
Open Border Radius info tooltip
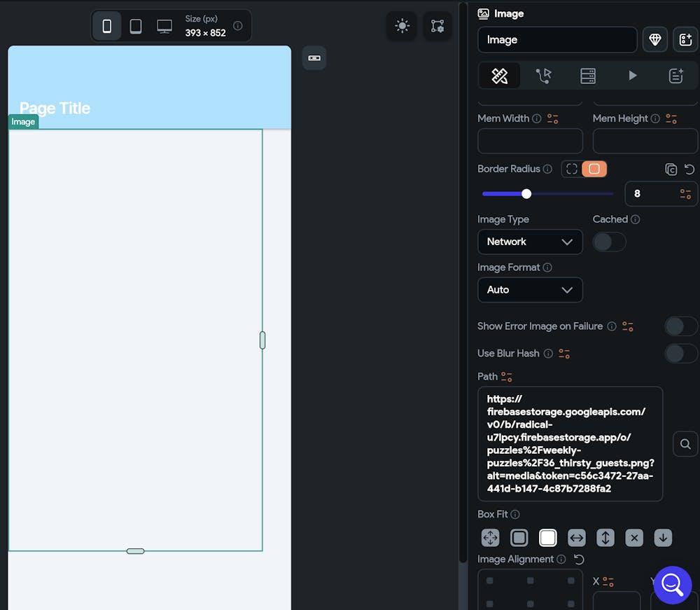[547, 169]
